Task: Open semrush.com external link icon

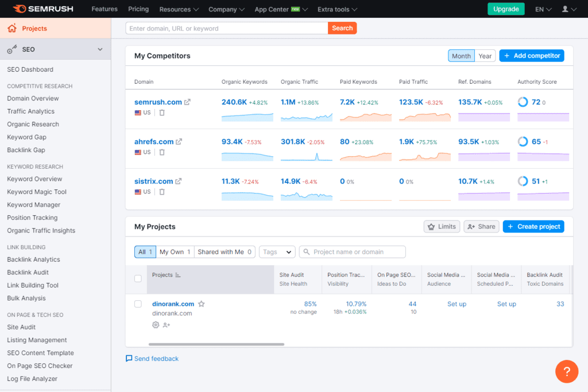Action: pyautogui.click(x=187, y=102)
